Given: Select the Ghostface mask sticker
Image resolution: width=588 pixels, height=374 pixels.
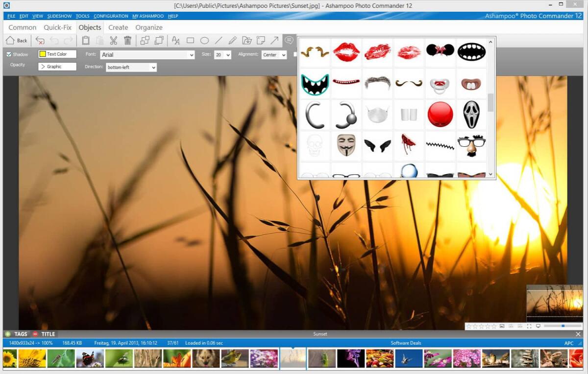Looking at the screenshot, I should (x=471, y=114).
